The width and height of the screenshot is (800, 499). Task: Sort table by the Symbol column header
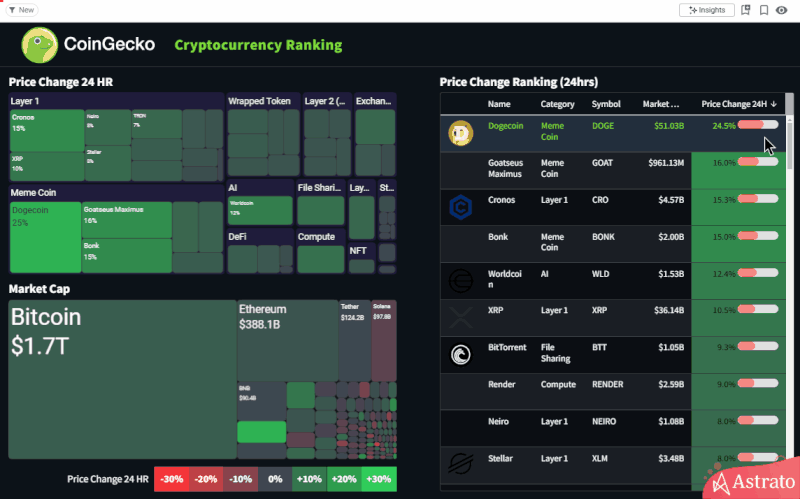tap(606, 104)
